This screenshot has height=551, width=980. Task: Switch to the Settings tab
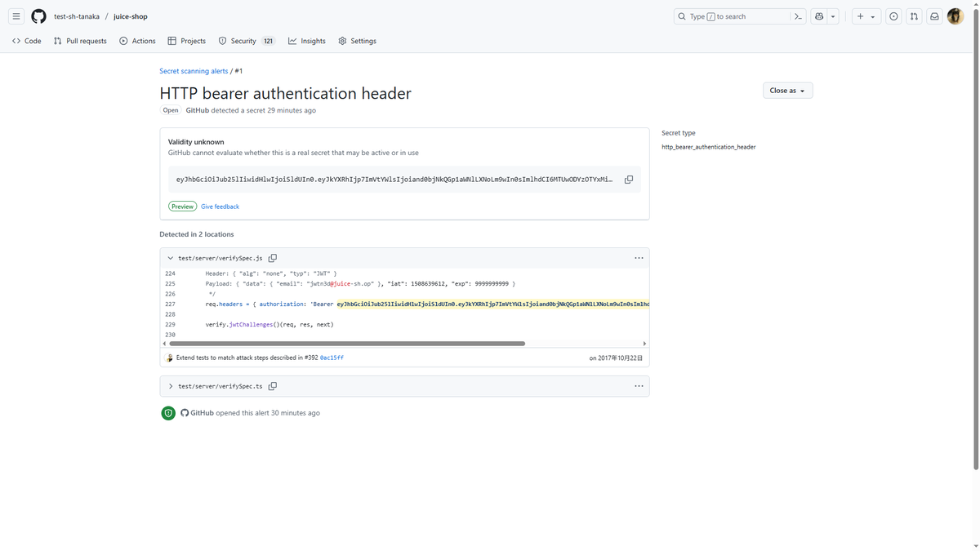point(358,41)
